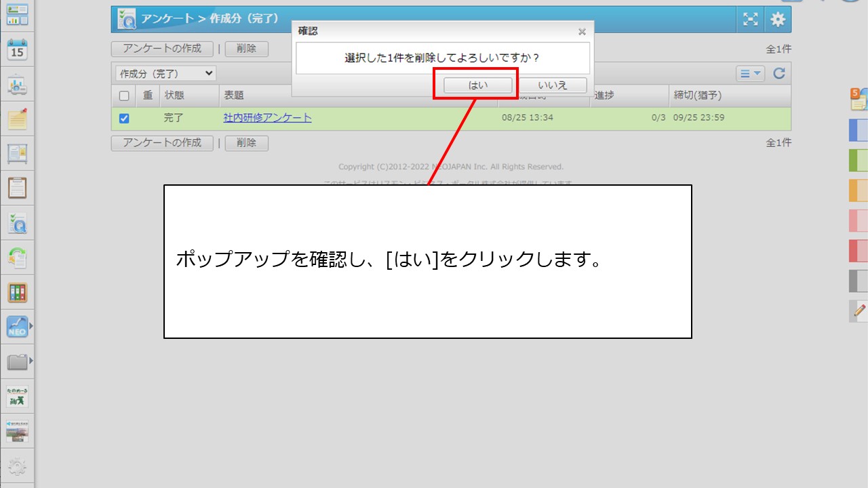Screen dimensions: 868x488
Task: Click the top 削除 button
Action: [x=246, y=49]
